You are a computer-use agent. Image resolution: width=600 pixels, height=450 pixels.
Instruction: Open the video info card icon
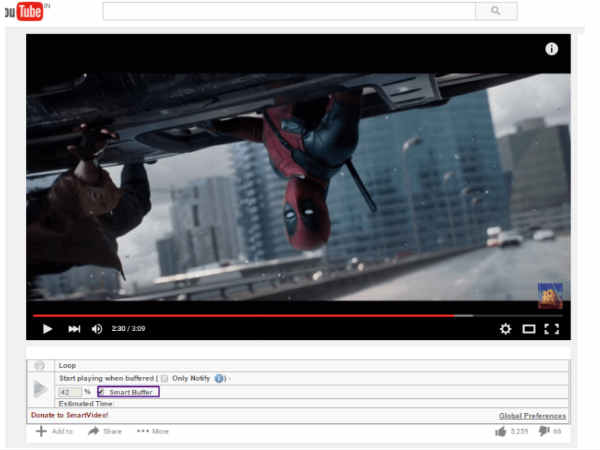pyautogui.click(x=551, y=49)
